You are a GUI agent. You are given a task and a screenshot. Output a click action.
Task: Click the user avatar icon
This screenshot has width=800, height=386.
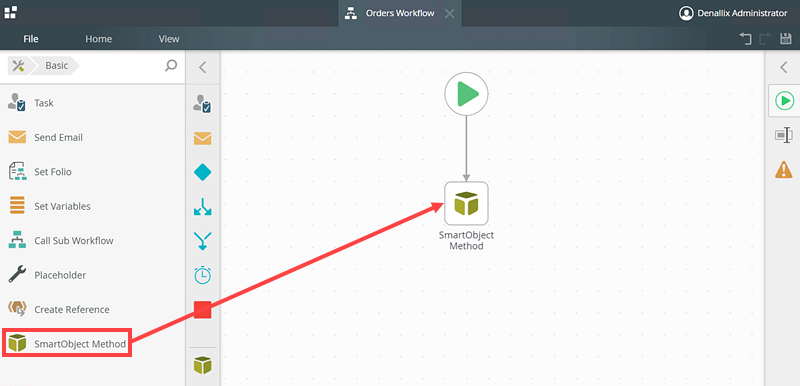pos(686,13)
